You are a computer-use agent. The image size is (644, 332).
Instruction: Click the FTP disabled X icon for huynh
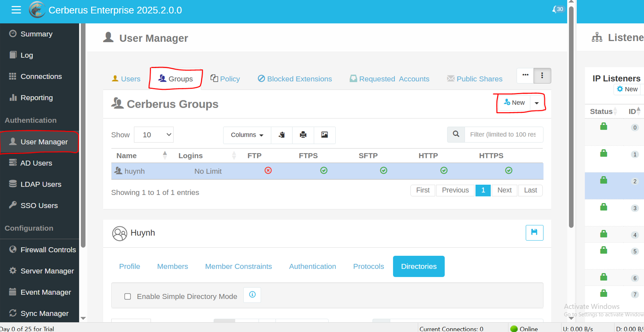click(x=268, y=170)
